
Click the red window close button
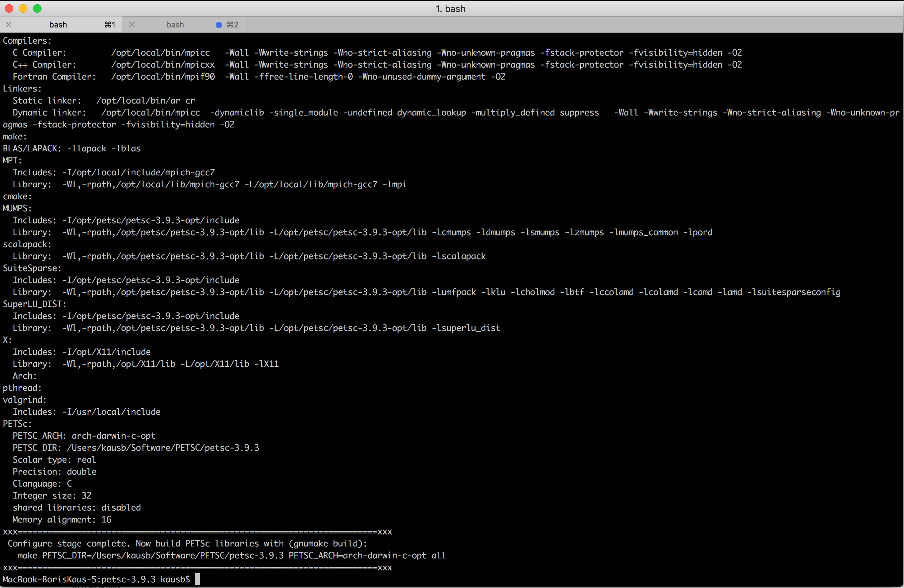tap(9, 8)
